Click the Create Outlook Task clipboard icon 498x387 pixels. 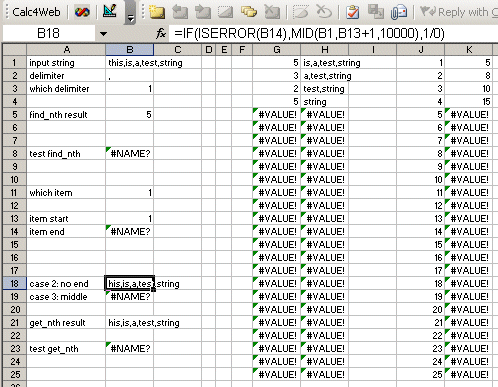click(x=352, y=12)
